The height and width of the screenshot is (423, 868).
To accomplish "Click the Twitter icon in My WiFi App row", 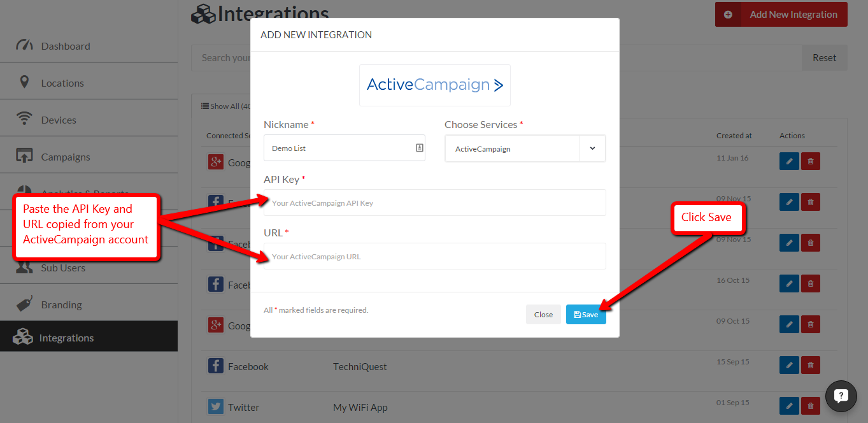I will click(216, 406).
